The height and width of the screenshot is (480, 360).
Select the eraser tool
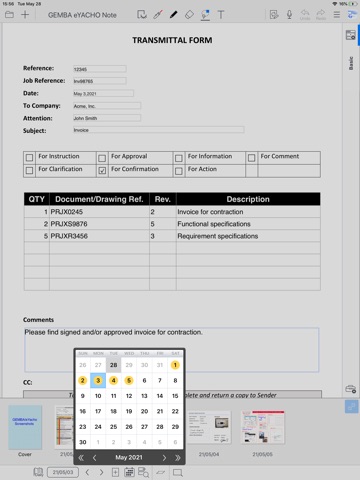[189, 15]
